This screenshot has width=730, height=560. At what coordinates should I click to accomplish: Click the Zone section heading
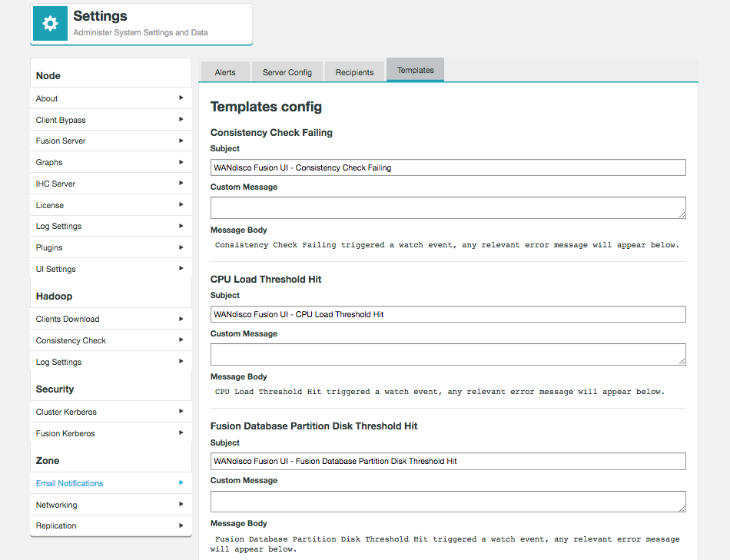48,460
